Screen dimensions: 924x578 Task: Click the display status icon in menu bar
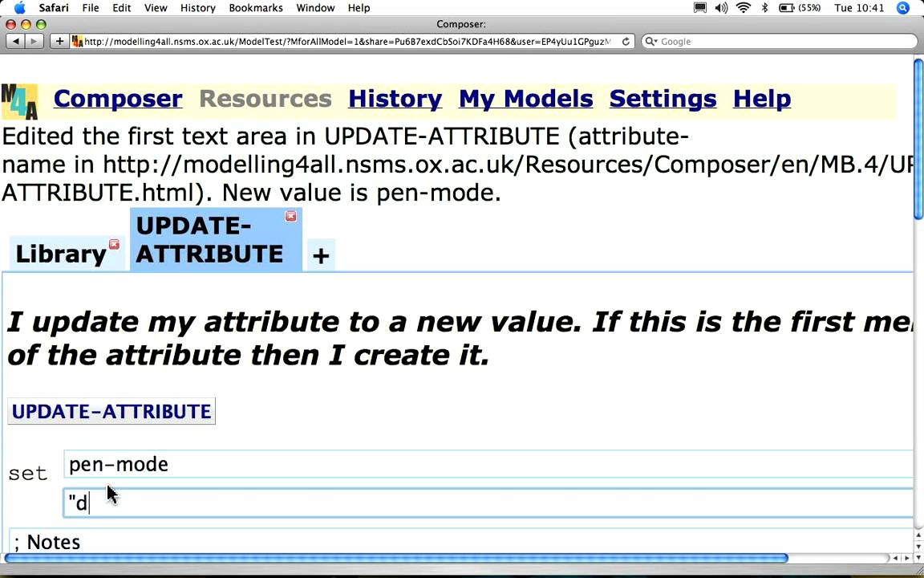pos(700,8)
